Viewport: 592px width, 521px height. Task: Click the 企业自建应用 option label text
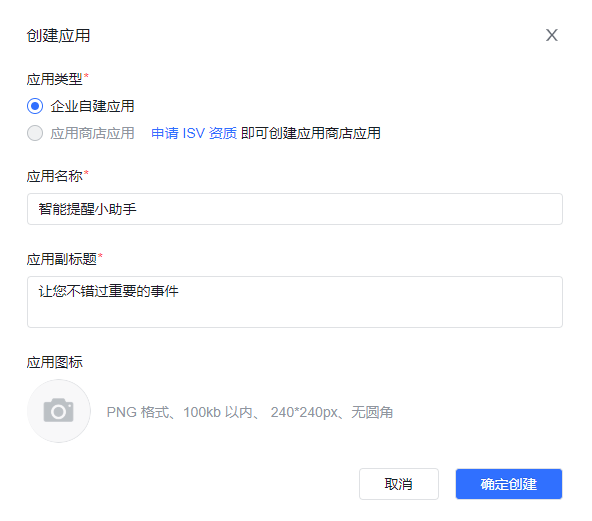(92, 106)
